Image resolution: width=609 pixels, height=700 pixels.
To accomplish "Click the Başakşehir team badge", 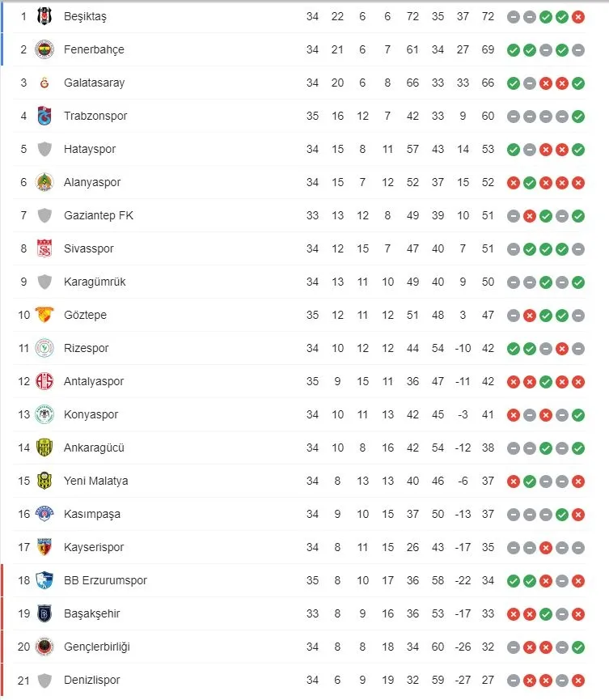I will point(44,613).
